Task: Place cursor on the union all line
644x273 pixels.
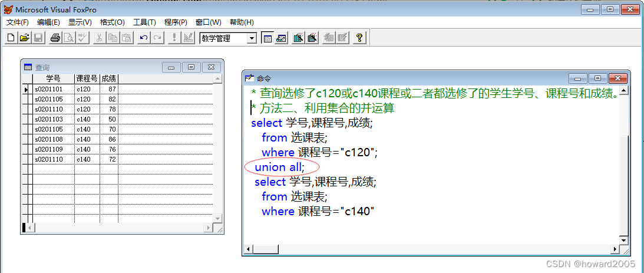Action: pyautogui.click(x=279, y=167)
